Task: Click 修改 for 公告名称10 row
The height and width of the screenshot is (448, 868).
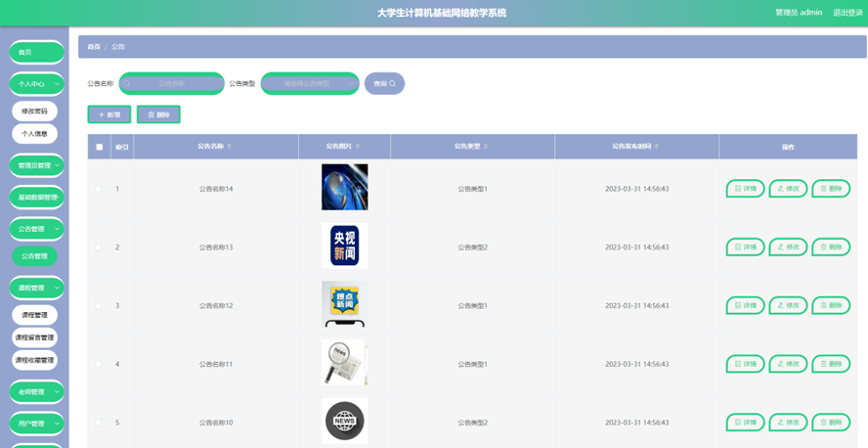Action: click(788, 423)
